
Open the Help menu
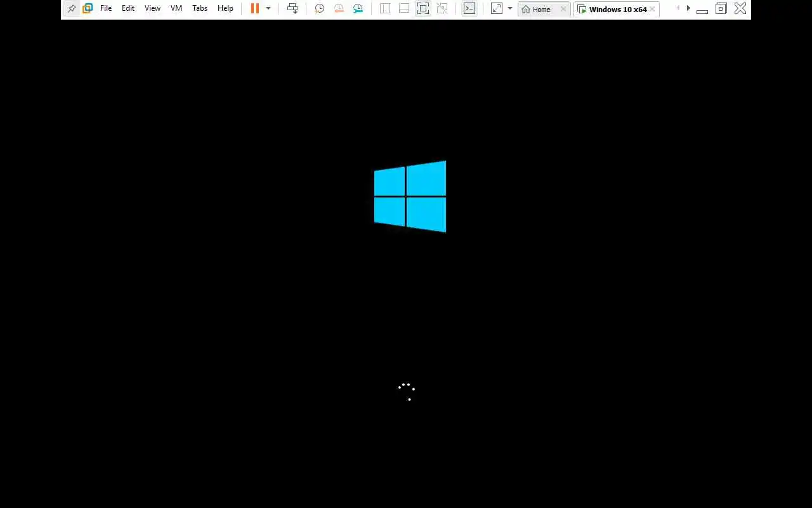[x=225, y=8]
